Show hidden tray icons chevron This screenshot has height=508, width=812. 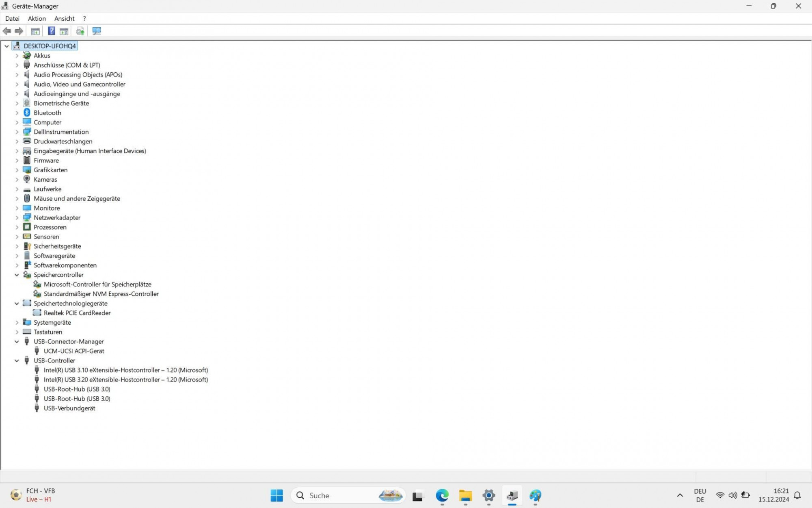pyautogui.click(x=680, y=495)
